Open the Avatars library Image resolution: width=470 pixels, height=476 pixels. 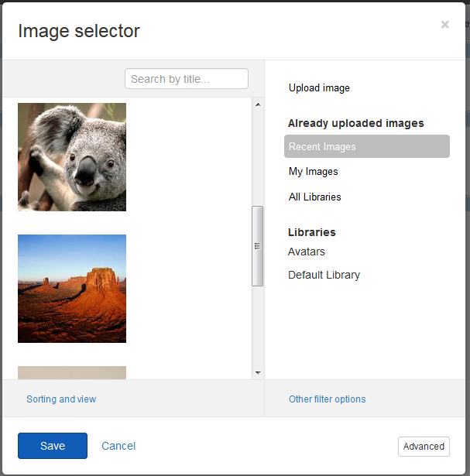click(x=307, y=252)
